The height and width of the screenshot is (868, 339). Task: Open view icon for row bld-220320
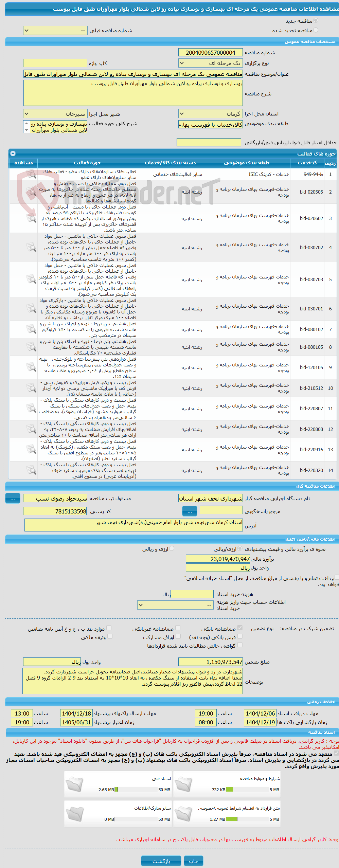[x=31, y=470]
